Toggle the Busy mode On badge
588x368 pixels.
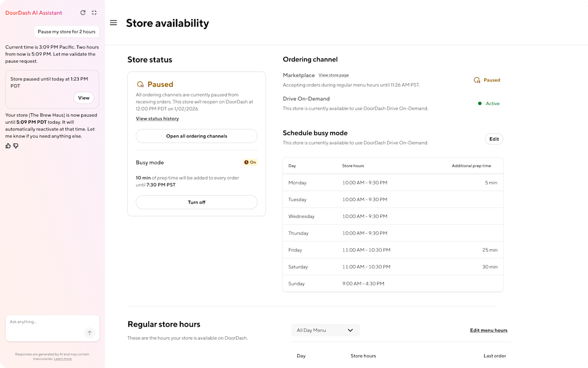[x=250, y=162]
